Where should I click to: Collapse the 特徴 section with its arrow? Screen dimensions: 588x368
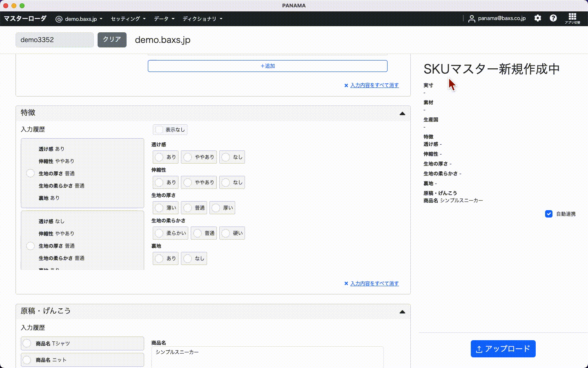point(402,113)
